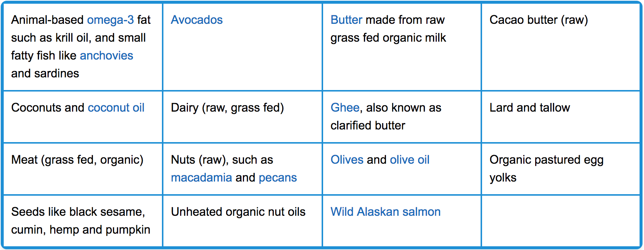
Task: Click the Meat (grass fed, organic) cell
Action: [x=83, y=169]
